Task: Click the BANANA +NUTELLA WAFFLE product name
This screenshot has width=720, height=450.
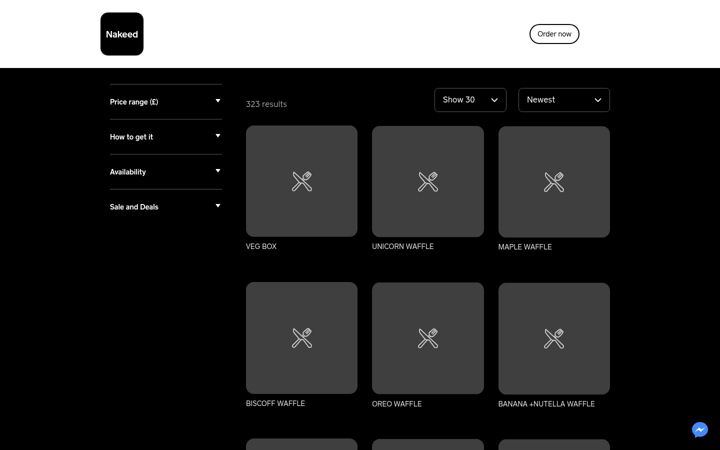Action: [x=546, y=404]
